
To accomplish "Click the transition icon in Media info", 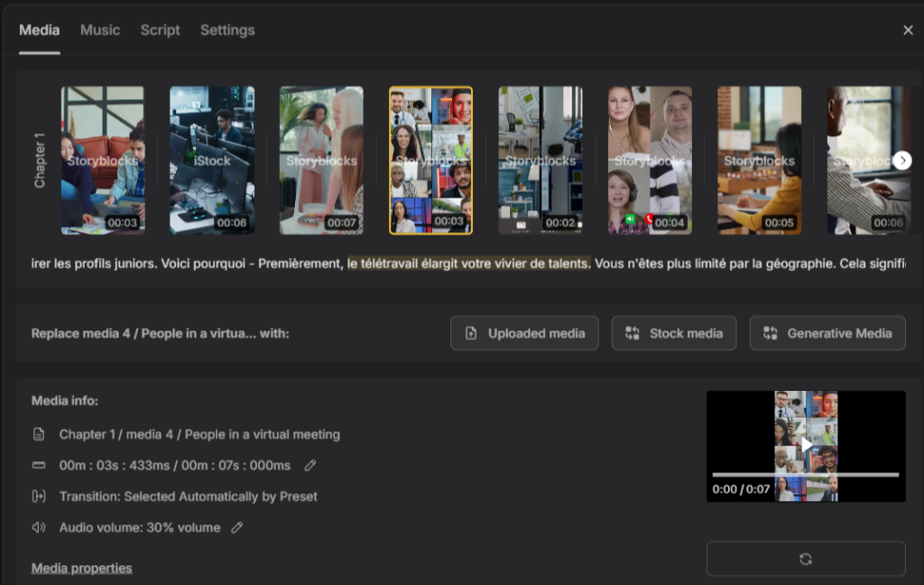I will pyautogui.click(x=39, y=496).
